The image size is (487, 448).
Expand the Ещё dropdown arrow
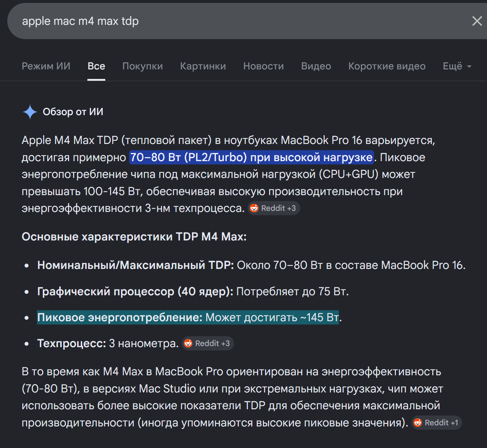pos(469,67)
